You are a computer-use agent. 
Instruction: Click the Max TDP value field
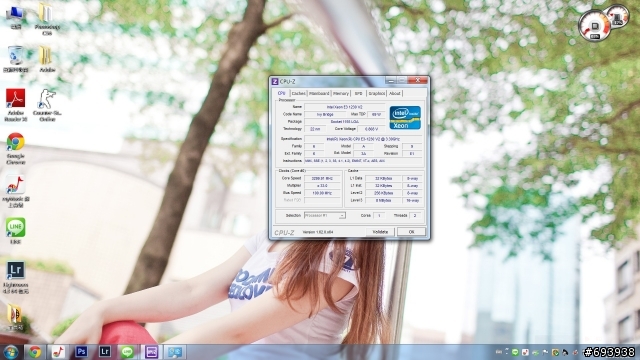[376, 114]
